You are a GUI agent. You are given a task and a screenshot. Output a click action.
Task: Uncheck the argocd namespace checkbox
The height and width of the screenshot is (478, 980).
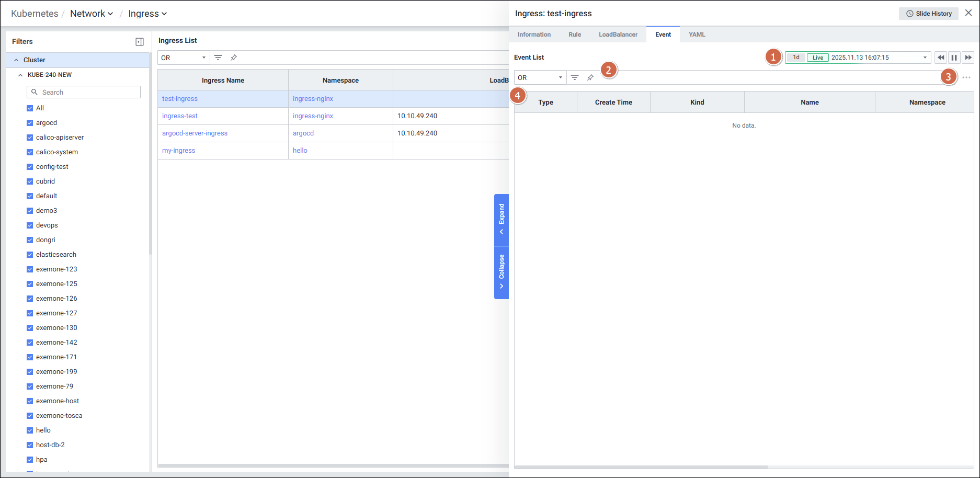coord(30,123)
